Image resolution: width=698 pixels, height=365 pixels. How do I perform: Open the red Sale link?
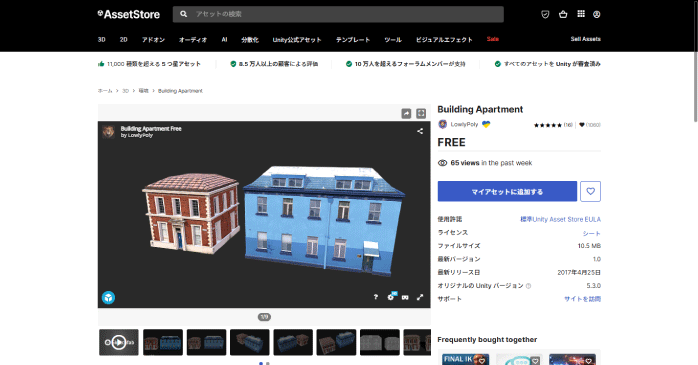pyautogui.click(x=492, y=39)
